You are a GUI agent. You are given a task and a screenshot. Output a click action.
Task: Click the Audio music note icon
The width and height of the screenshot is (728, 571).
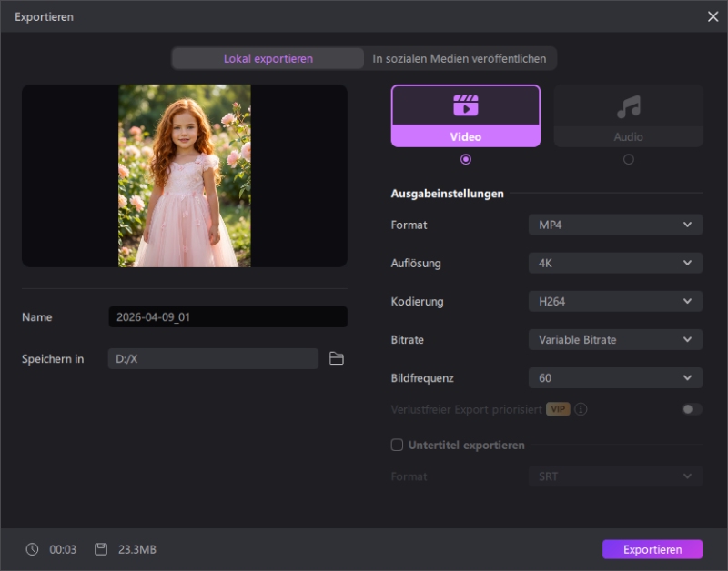[628, 107]
